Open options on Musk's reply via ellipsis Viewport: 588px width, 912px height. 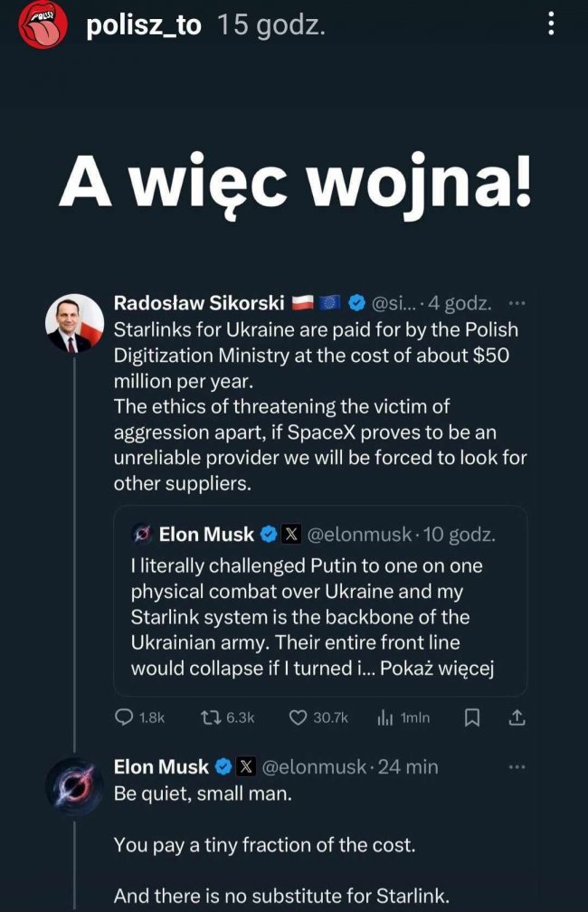517,765
